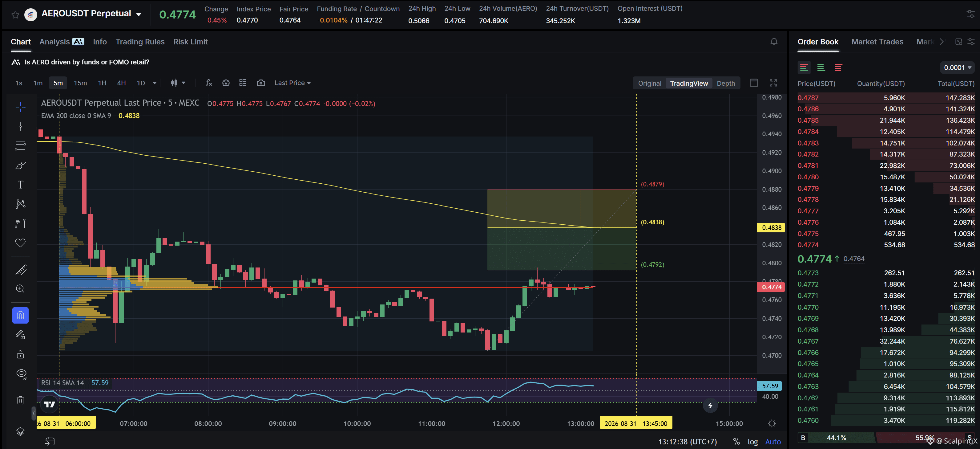This screenshot has width=980, height=449.
Task: Select the crosshair cursor tool
Action: (x=21, y=107)
